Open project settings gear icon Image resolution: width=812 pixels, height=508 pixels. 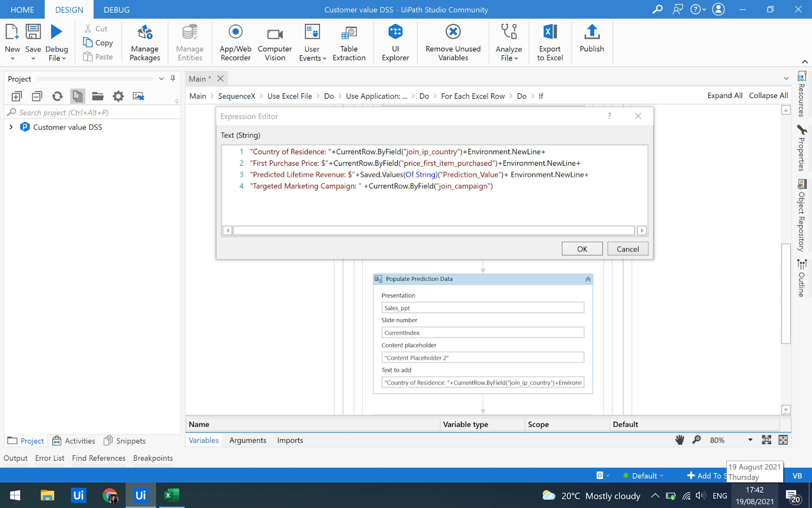click(118, 96)
